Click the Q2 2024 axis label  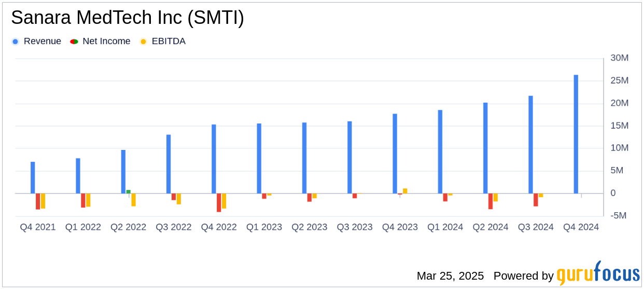[x=491, y=227]
